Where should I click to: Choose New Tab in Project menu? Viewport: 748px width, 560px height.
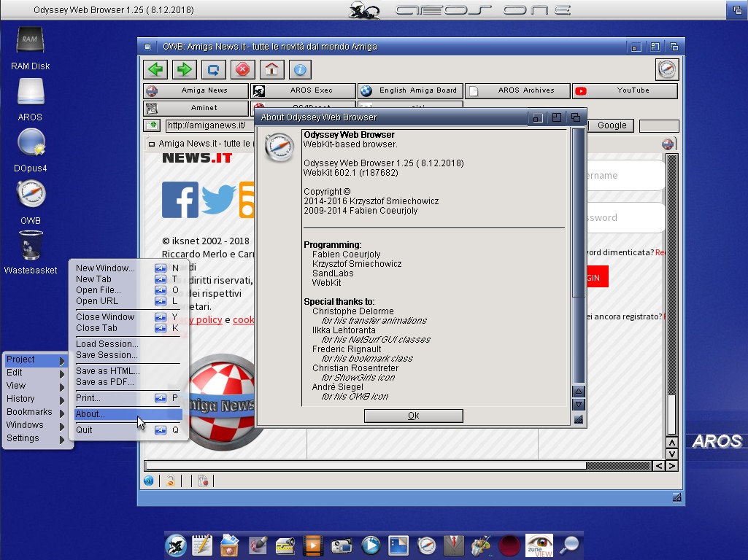point(94,279)
